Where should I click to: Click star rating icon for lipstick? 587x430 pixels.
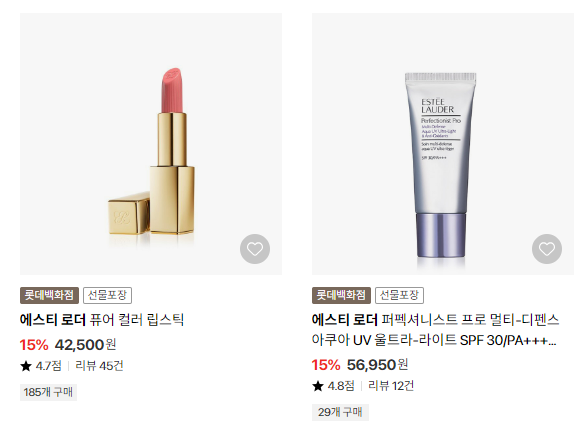[x=26, y=366]
